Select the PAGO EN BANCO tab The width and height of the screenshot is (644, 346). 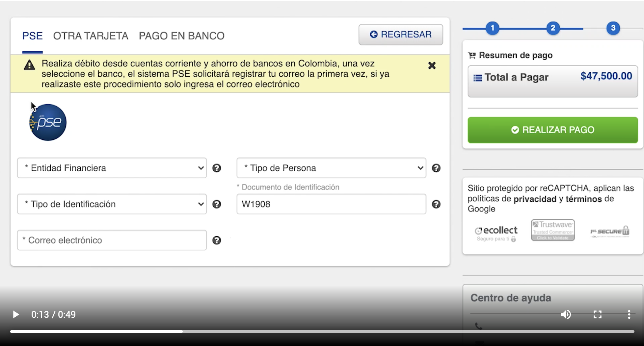point(181,36)
